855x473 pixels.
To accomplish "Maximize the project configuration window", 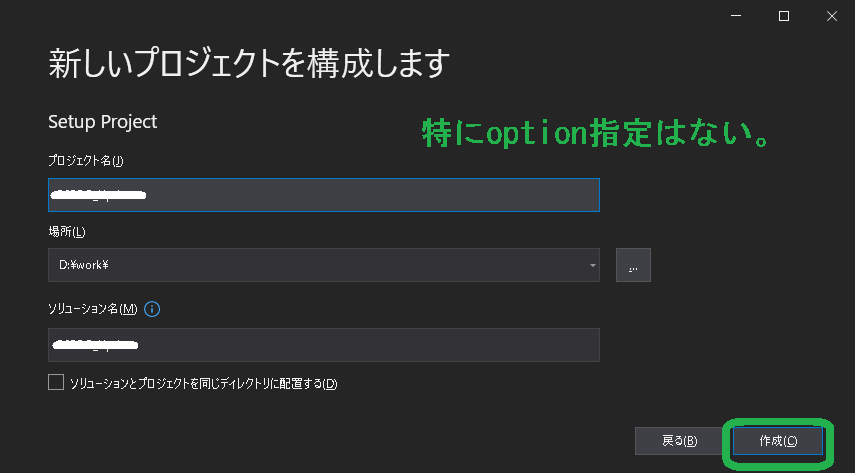I will click(x=784, y=16).
